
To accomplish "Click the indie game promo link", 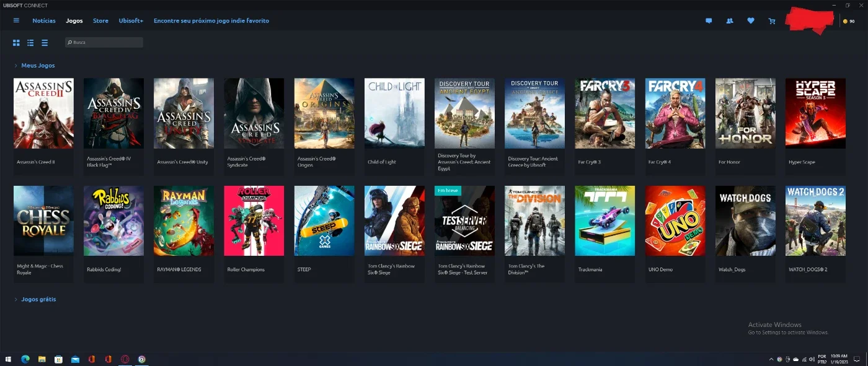I will (211, 20).
